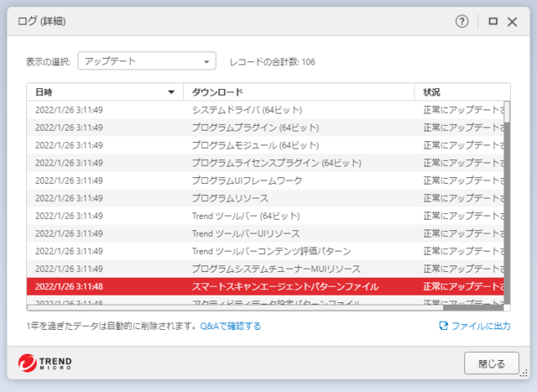
Task: Select the プログラムプラグイン (64ビット) row
Action: click(x=265, y=128)
